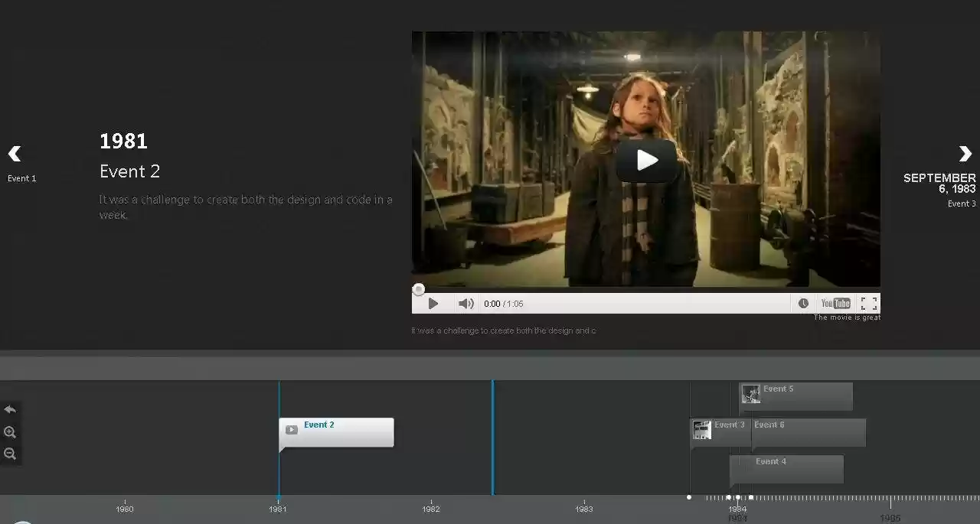Select the zoom-in magnifier tool
980x524 pixels.
(10, 432)
